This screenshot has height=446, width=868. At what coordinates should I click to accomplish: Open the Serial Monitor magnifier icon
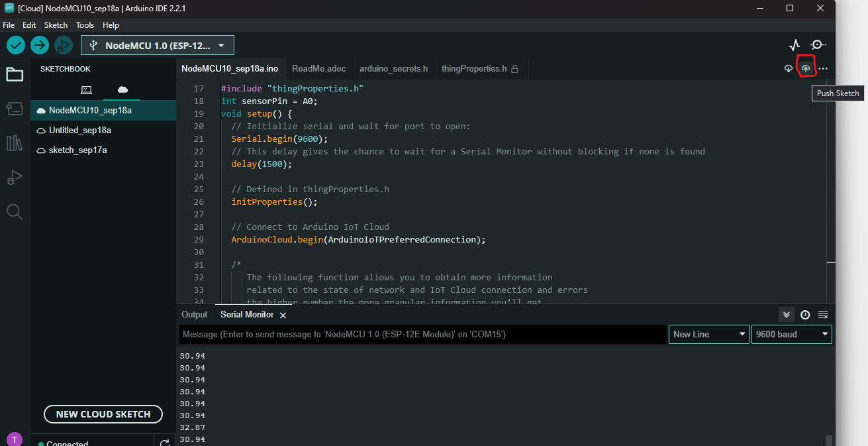818,45
